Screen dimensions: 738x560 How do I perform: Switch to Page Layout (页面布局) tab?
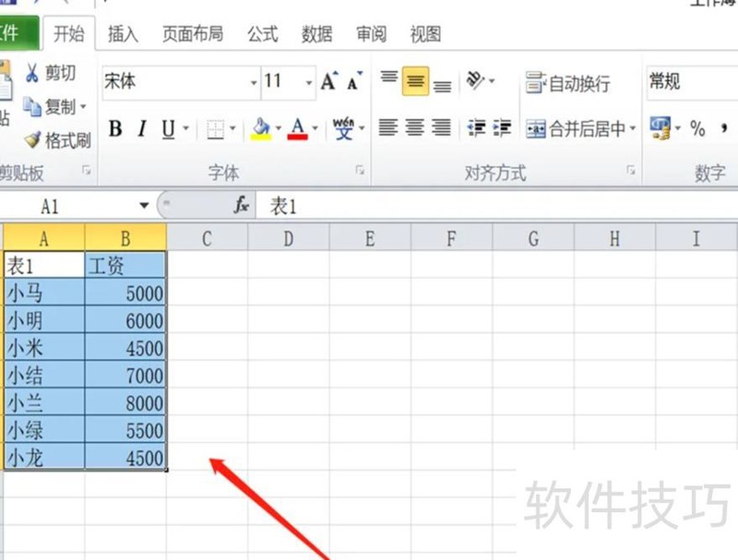pos(193,34)
